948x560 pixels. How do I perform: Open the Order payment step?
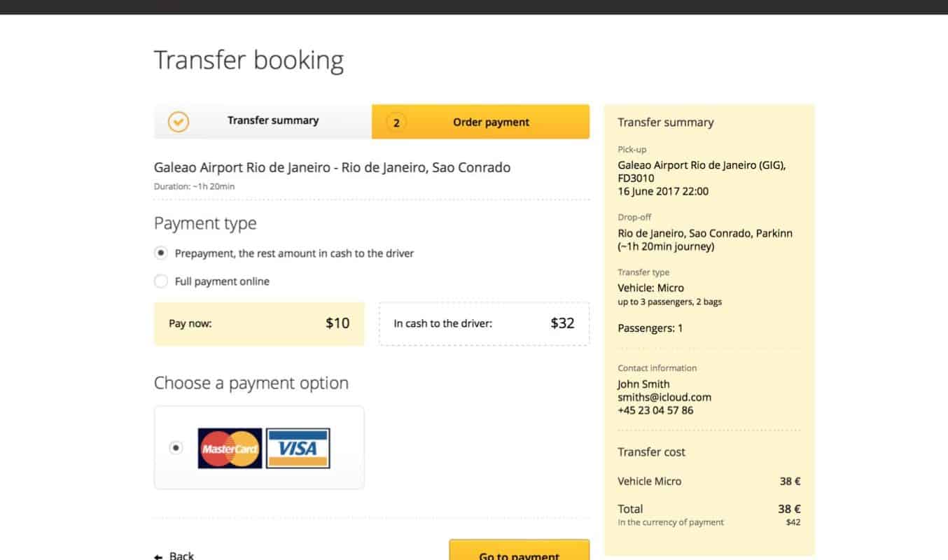tap(490, 122)
